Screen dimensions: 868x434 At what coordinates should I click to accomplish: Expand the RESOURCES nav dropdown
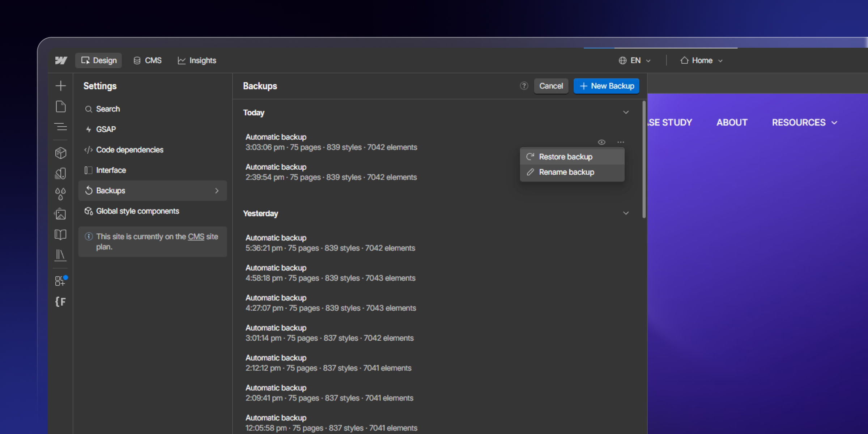[805, 123]
